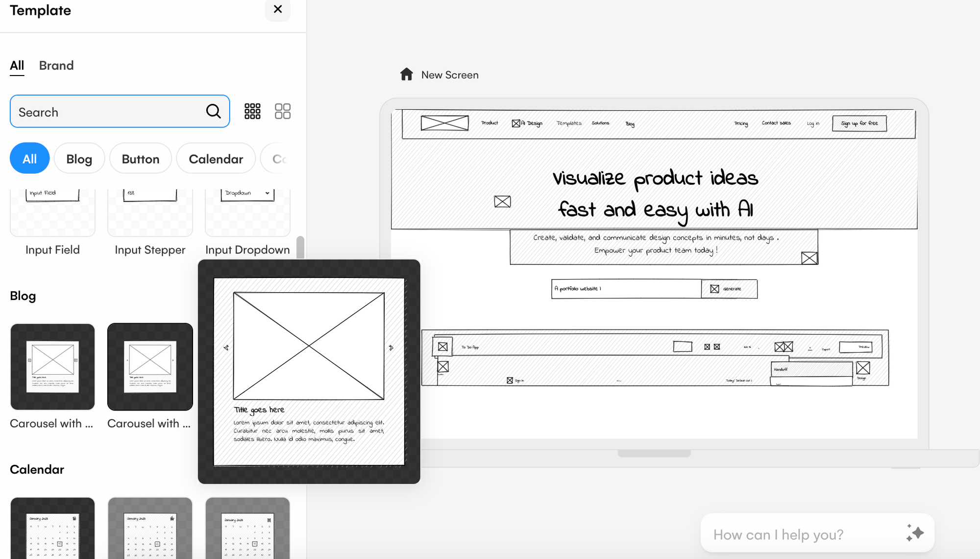Switch to the Brand tab
Viewport: 980px width, 559px height.
(x=56, y=65)
